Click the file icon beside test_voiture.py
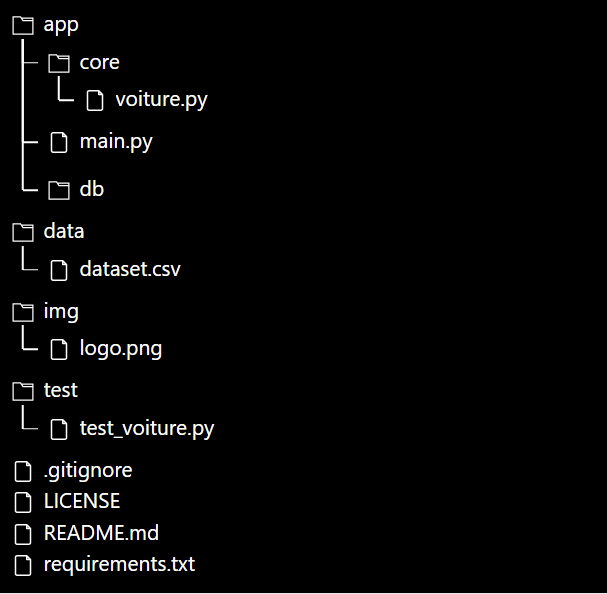 pyautogui.click(x=59, y=429)
